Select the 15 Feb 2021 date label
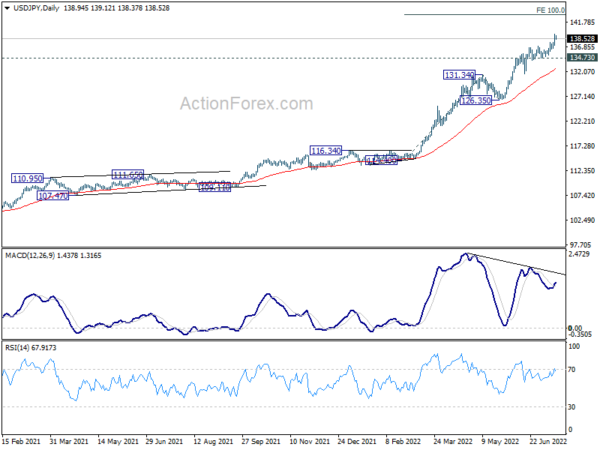Screen dimensions: 600x450 coord(21,441)
